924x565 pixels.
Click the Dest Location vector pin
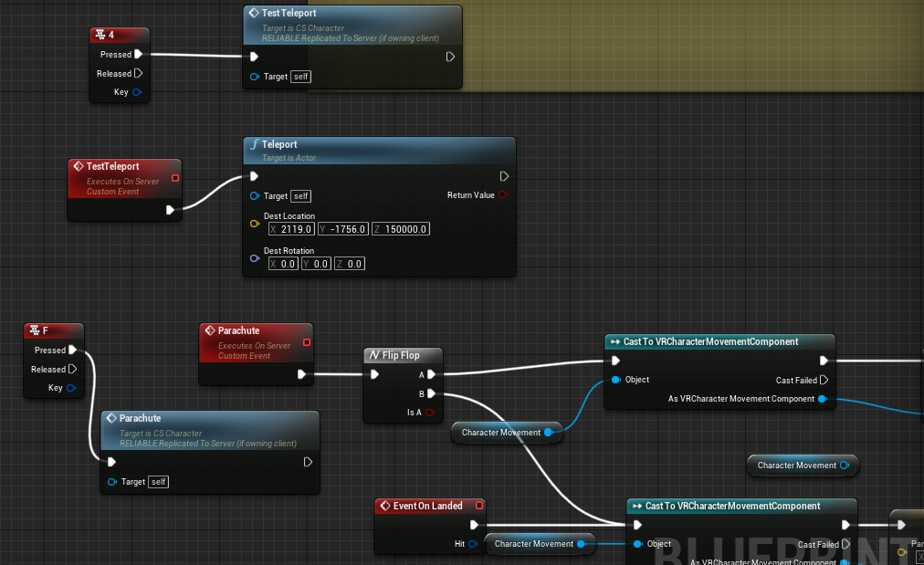coord(255,223)
